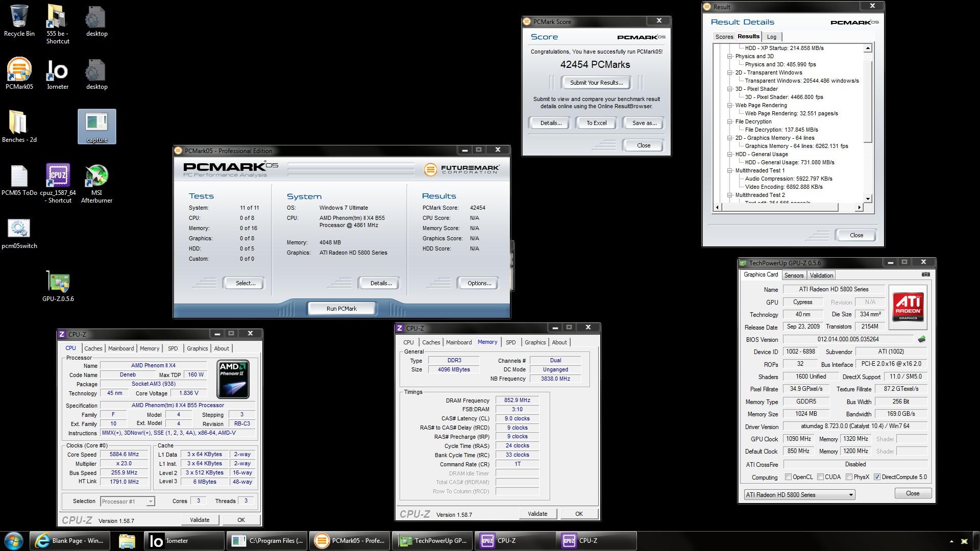Click the To Excel button
This screenshot has width=980, height=551.
coord(596,123)
